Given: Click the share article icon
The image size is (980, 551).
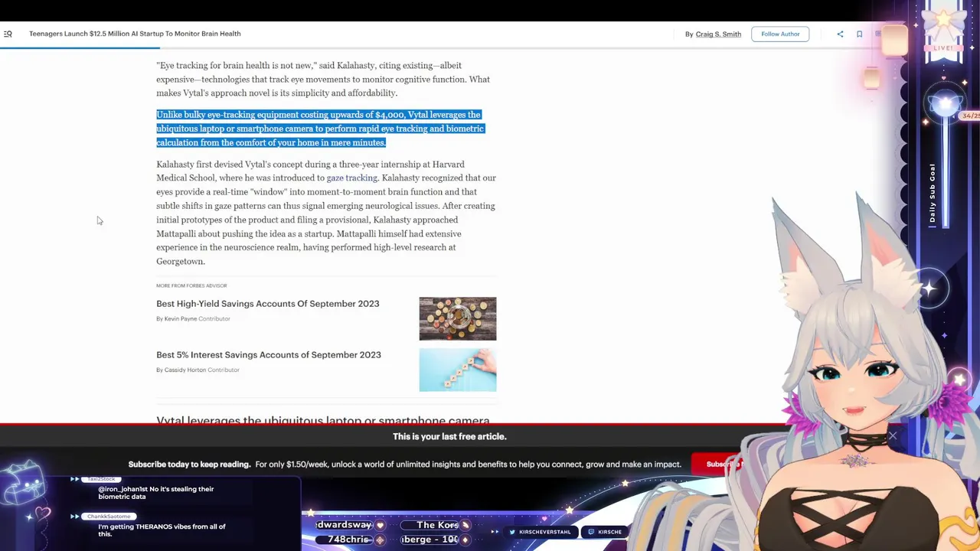Looking at the screenshot, I should click(840, 34).
